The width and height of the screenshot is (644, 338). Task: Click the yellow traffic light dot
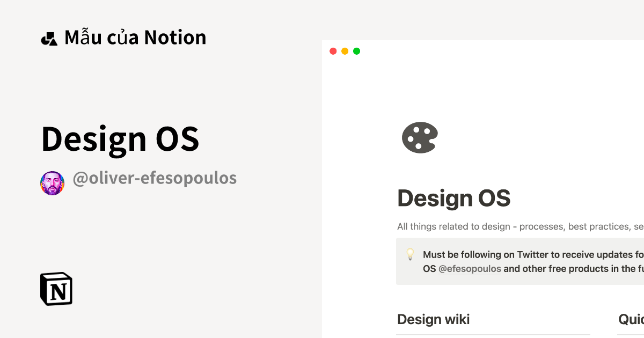[345, 52]
